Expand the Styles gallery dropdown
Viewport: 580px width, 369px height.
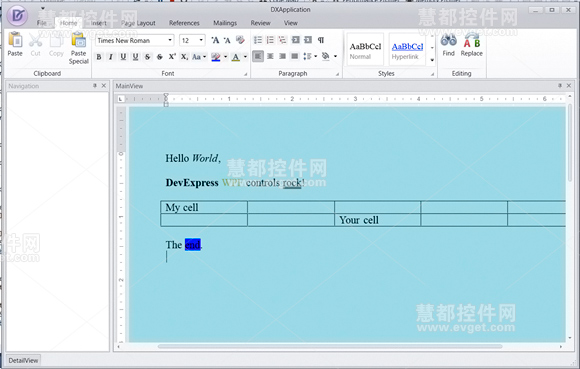(x=432, y=61)
